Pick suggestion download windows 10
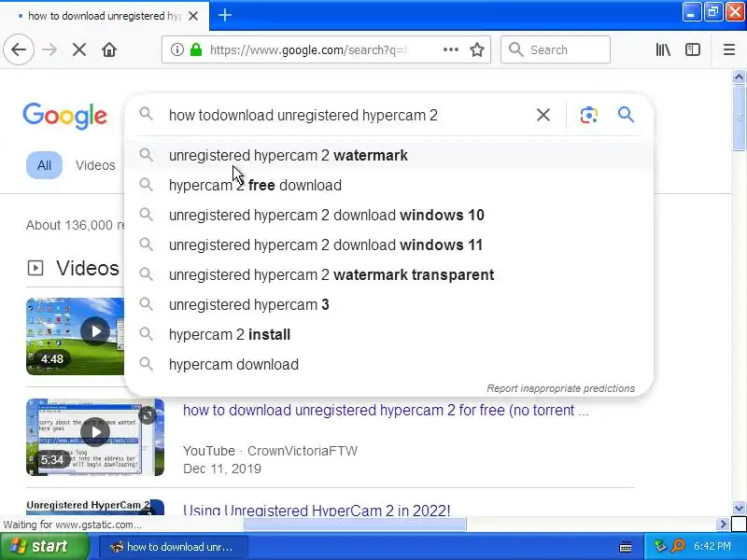 pos(388,215)
